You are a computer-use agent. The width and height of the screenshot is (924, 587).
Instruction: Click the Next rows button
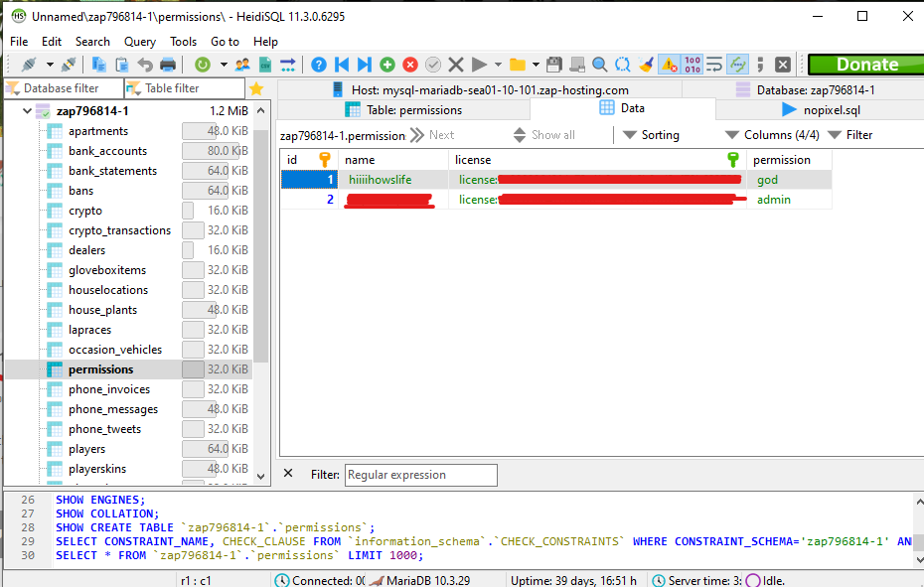(x=432, y=135)
